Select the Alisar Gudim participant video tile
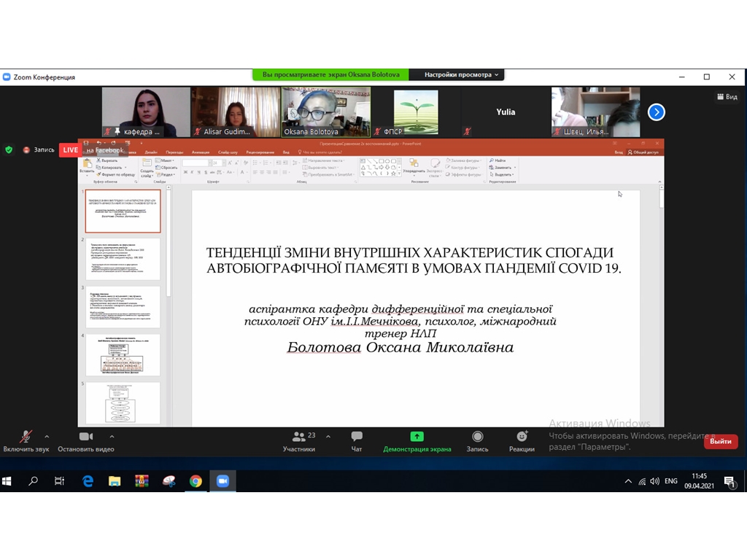747x560 pixels. pos(236,112)
